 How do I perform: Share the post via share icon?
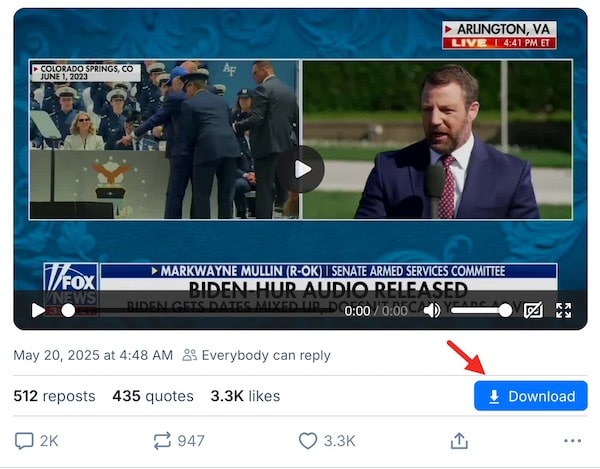[x=459, y=441]
